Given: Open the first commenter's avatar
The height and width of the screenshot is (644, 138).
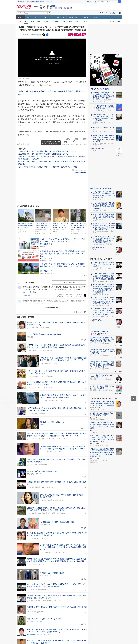Looking at the screenshot, I should 19,288.
